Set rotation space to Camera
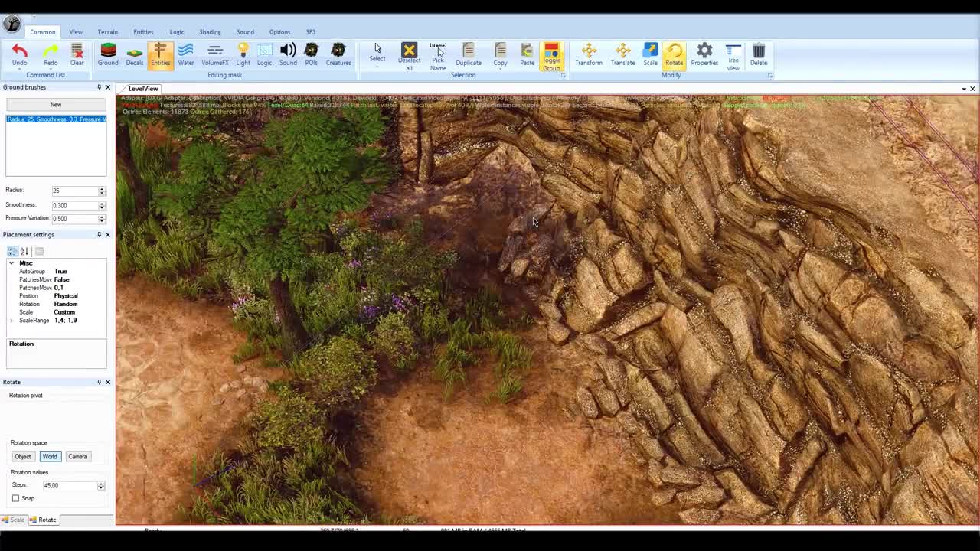This screenshot has height=551, width=980. [77, 456]
